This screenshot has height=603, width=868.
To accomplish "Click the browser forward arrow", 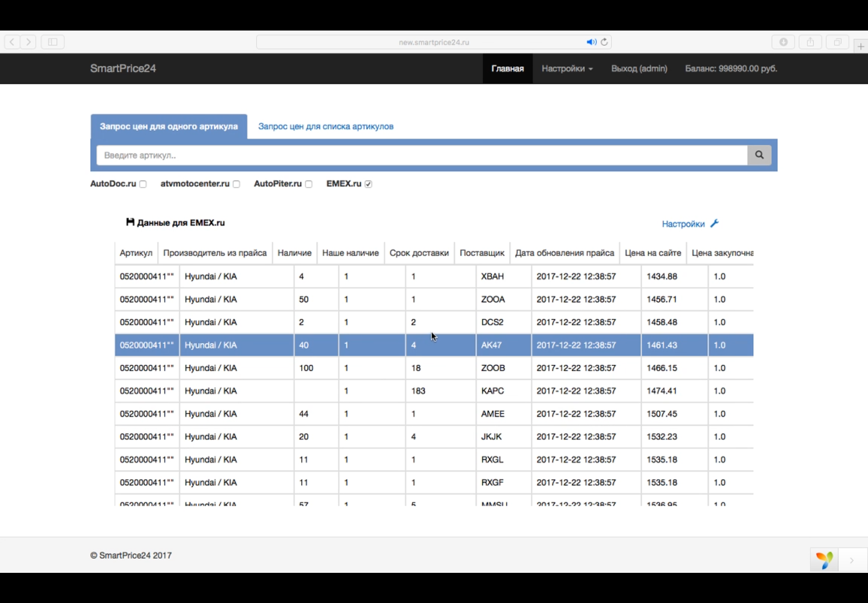I will 28,42.
